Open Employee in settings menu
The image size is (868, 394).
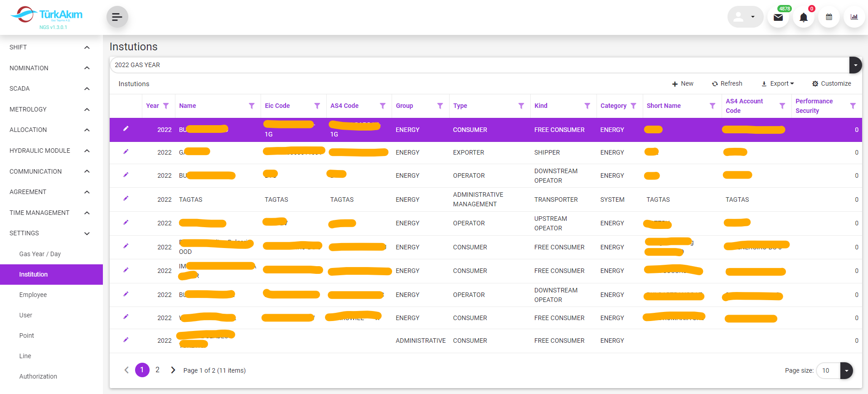(33, 295)
